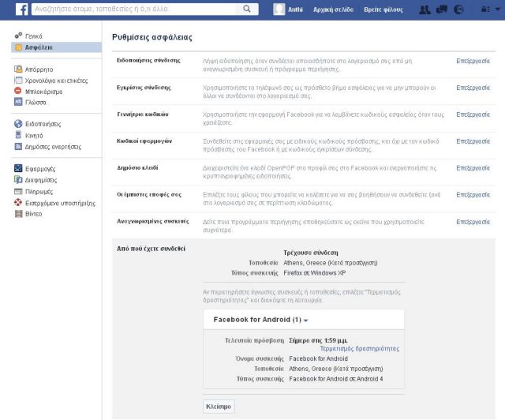
Task: Click Ειδοποιήσεις σύνδεσης row title
Action: (x=148, y=60)
